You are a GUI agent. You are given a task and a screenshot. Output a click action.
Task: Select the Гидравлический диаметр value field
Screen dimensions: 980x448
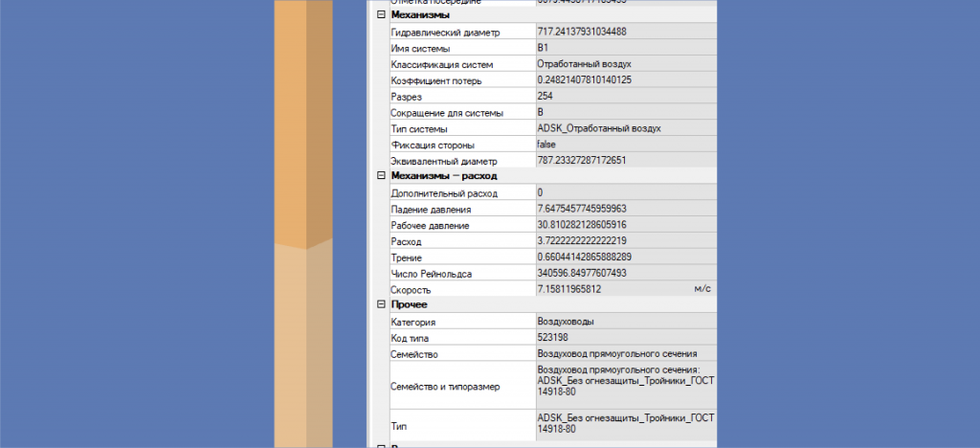pos(622,32)
